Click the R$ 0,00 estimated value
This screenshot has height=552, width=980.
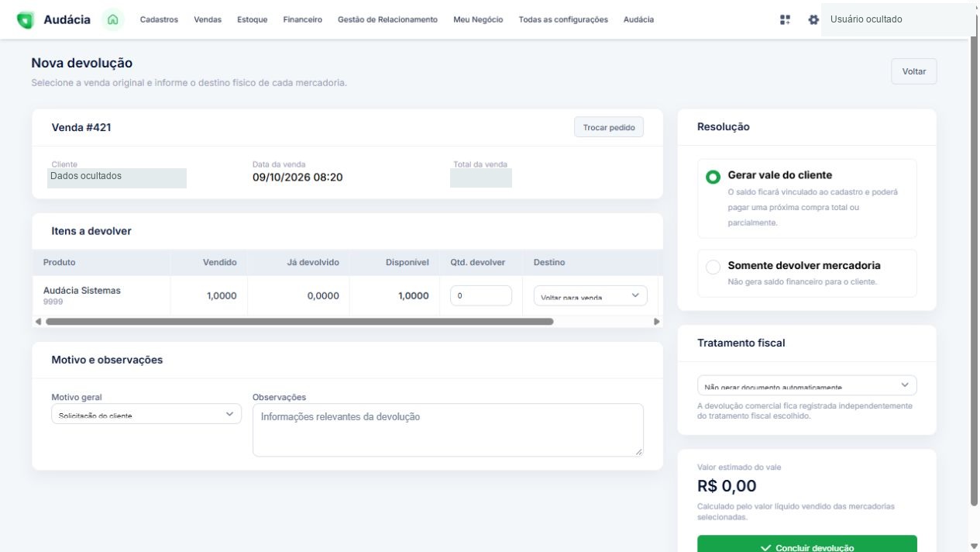[727, 486]
